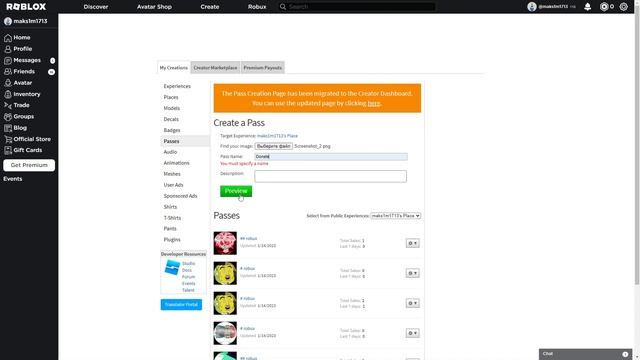
Task: Click the top-bar account avatar
Action: (x=531, y=7)
